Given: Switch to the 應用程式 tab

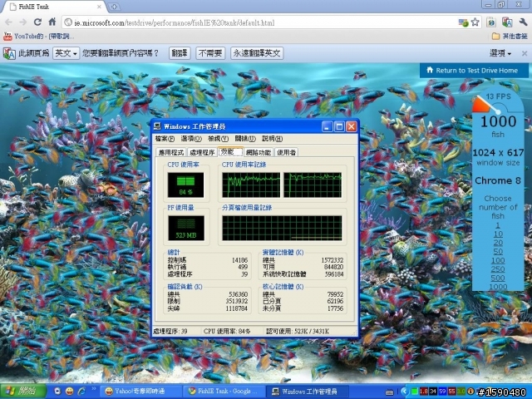Looking at the screenshot, I should pyautogui.click(x=171, y=153).
